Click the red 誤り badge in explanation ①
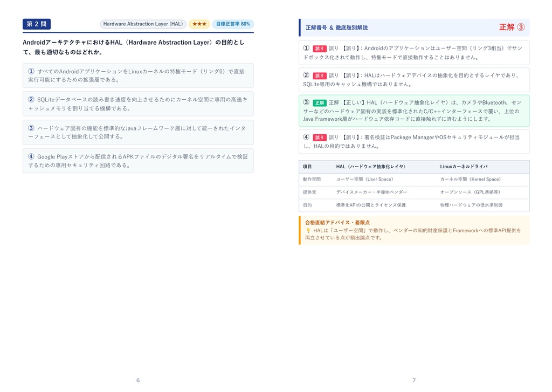Viewport: 552px width, 392px height. click(x=320, y=49)
